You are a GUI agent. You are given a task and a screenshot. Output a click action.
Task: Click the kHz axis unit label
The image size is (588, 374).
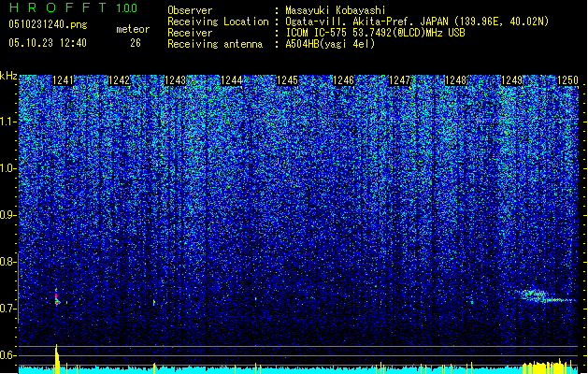pos(8,76)
